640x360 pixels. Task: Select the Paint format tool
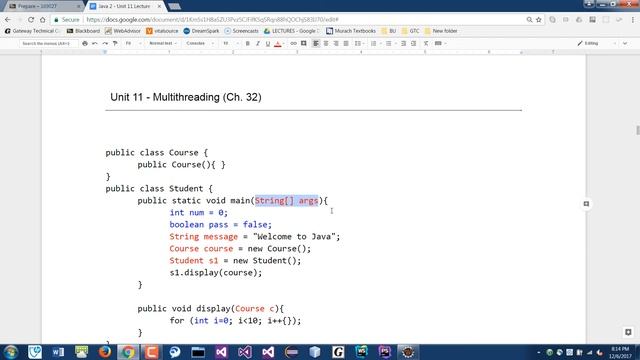(115, 43)
